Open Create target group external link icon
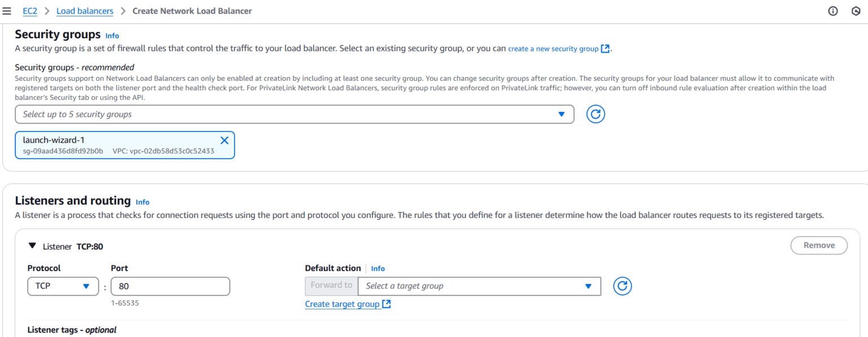 [387, 304]
